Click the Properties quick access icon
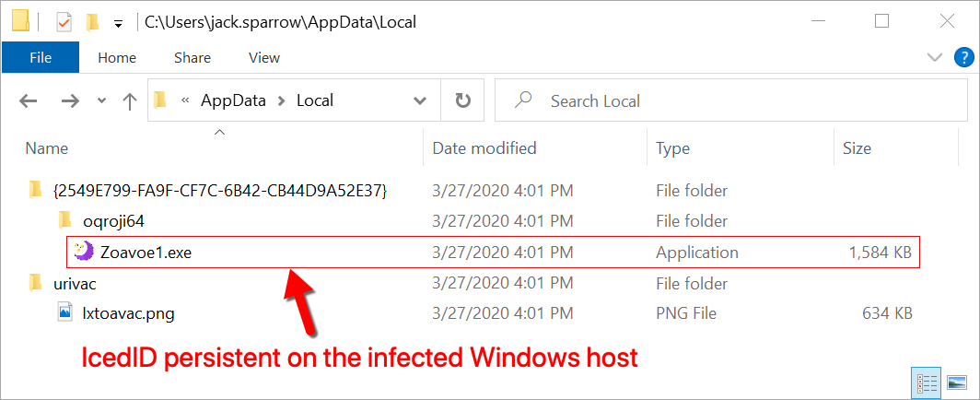980x400 pixels. [x=64, y=22]
